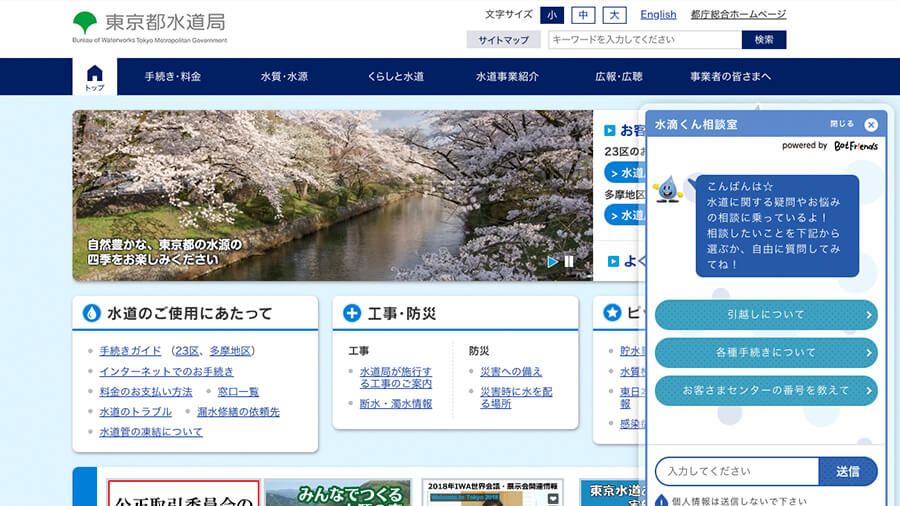Open the みんなでつくる banner thumbnail

coord(338,493)
